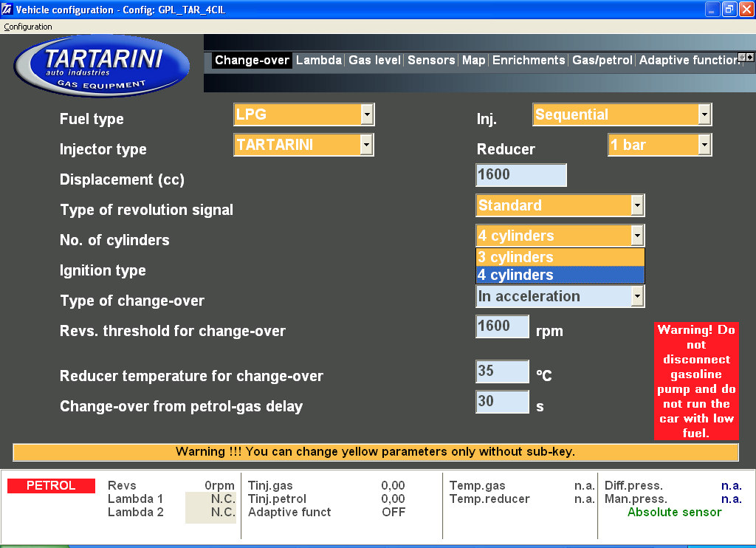756x548 pixels.
Task: Expand the Fuel type LPG dropdown
Action: pyautogui.click(x=367, y=114)
